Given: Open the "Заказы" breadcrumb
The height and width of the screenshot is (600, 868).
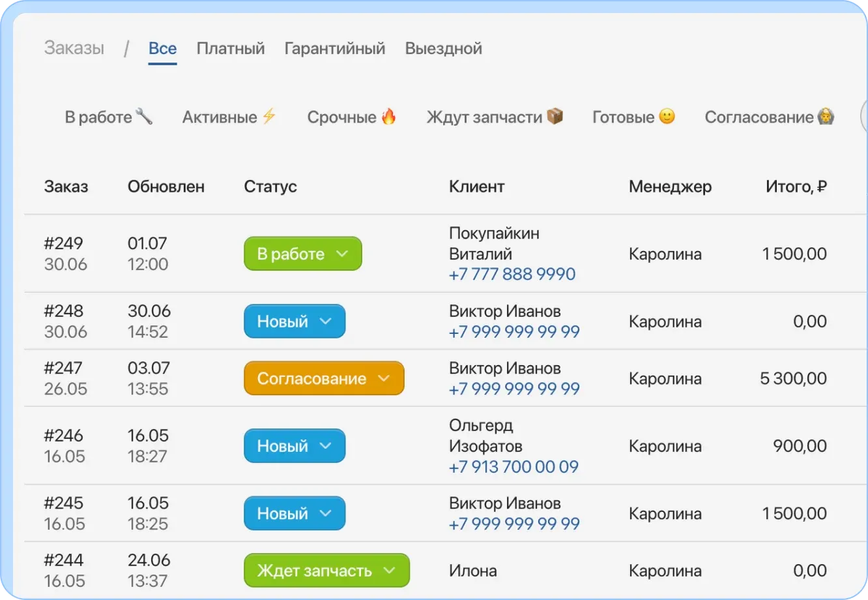Looking at the screenshot, I should click(74, 48).
